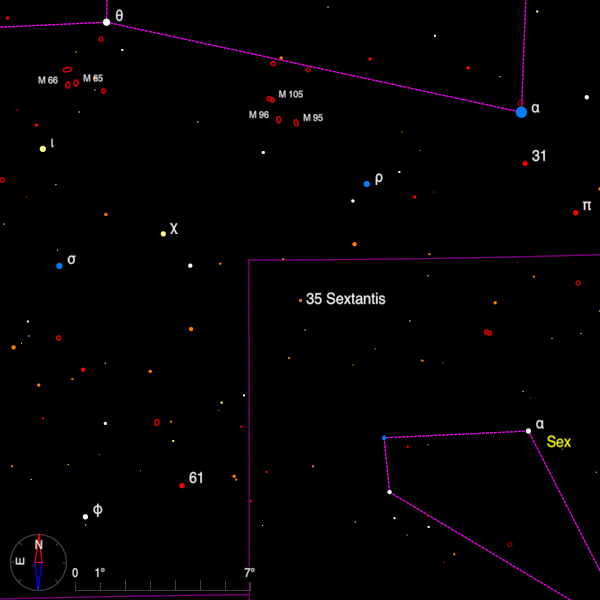The width and height of the screenshot is (600, 600).
Task: Select the blue star labeled ρ
Action: coord(367,184)
